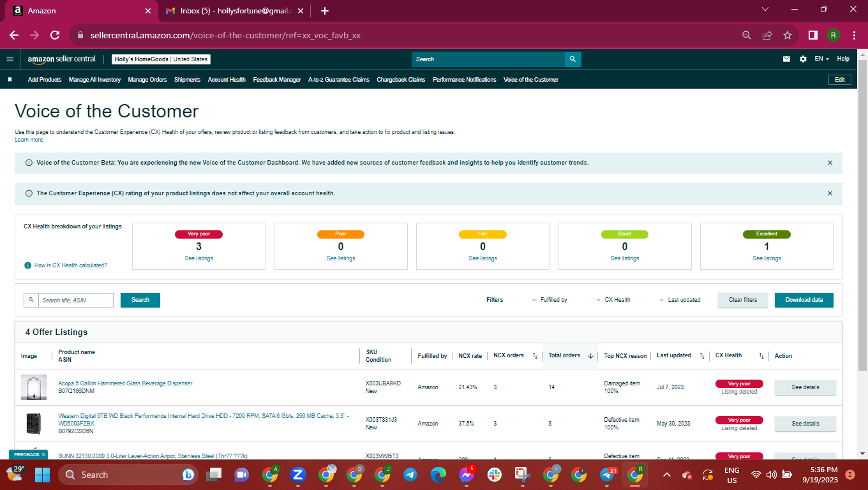
Task: Open Snipping Tool from the taskbar
Action: coord(523,474)
